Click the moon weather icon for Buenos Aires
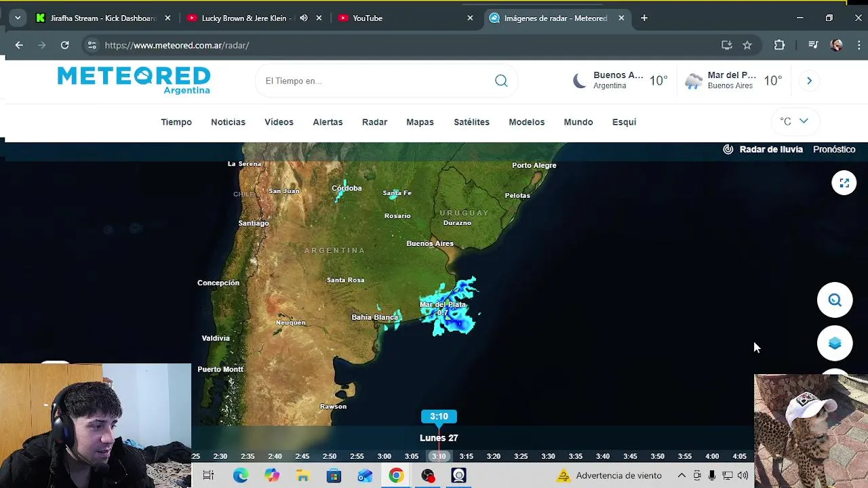The height and width of the screenshot is (488, 868). click(579, 81)
